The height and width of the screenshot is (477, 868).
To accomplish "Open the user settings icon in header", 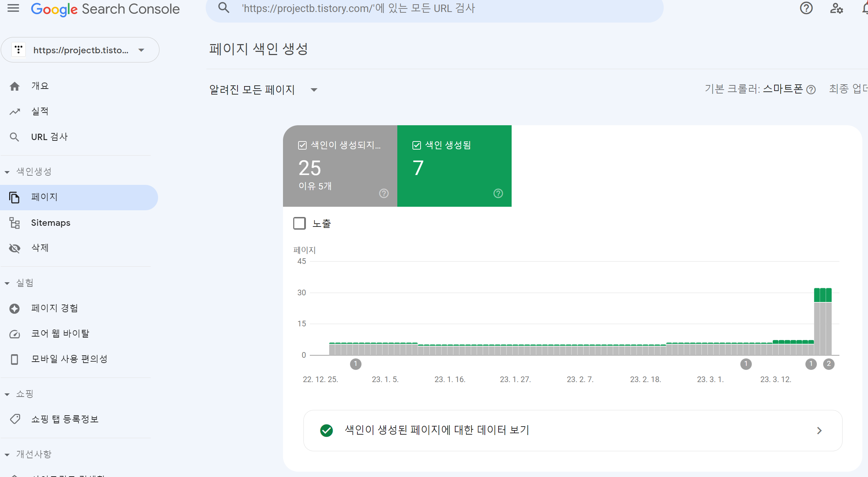I will coord(836,8).
